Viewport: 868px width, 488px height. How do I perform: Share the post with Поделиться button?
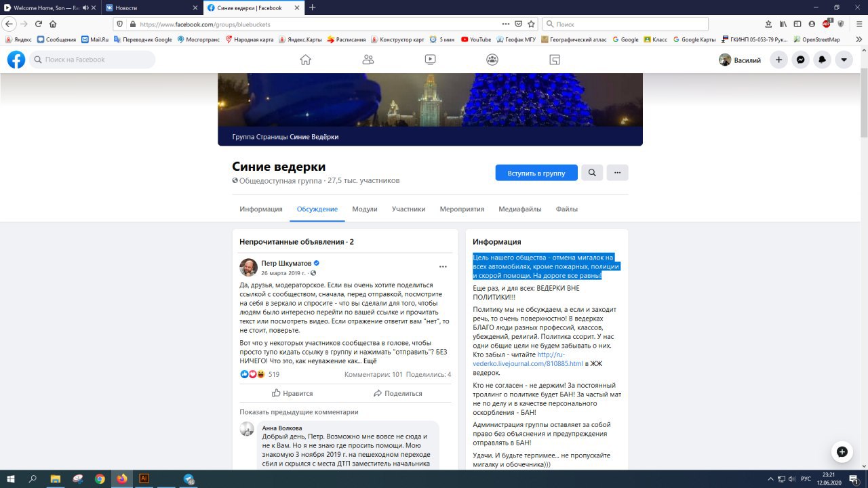point(397,393)
